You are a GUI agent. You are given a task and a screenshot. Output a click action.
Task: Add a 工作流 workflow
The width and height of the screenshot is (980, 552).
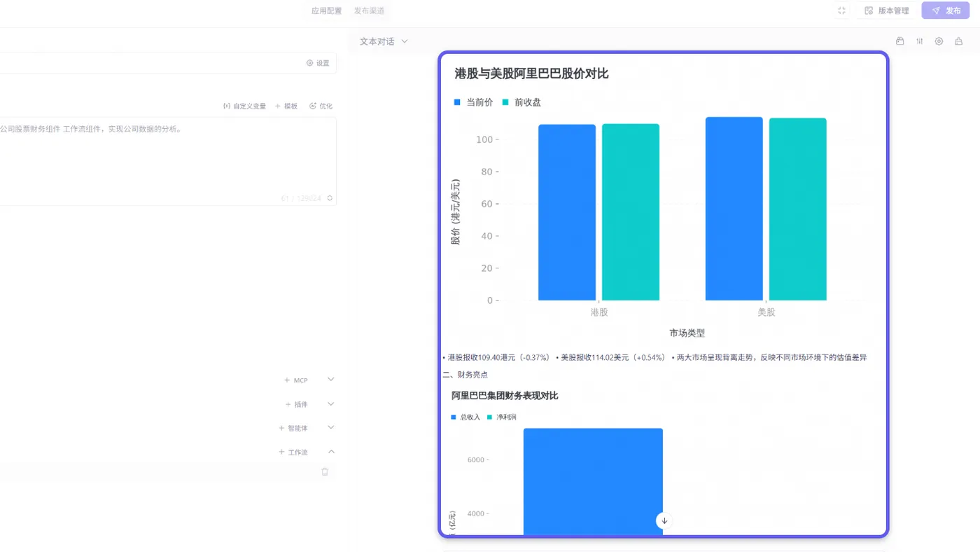(x=293, y=453)
